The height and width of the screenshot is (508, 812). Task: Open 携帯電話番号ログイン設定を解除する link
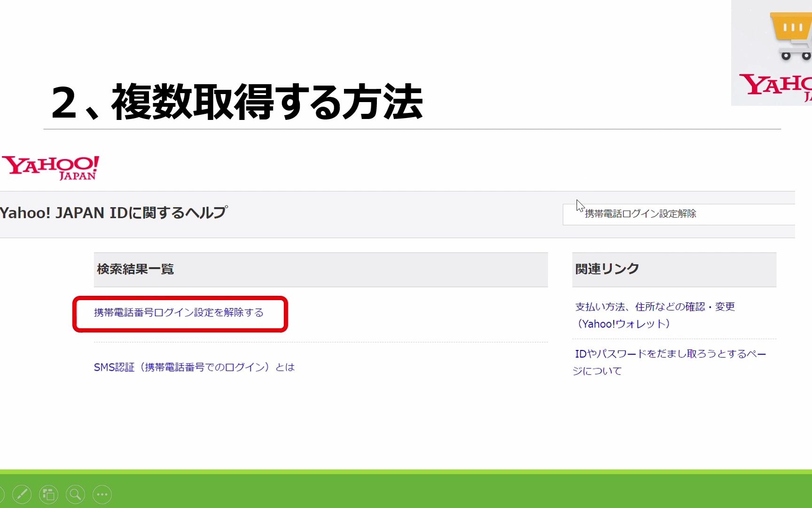pos(179,313)
